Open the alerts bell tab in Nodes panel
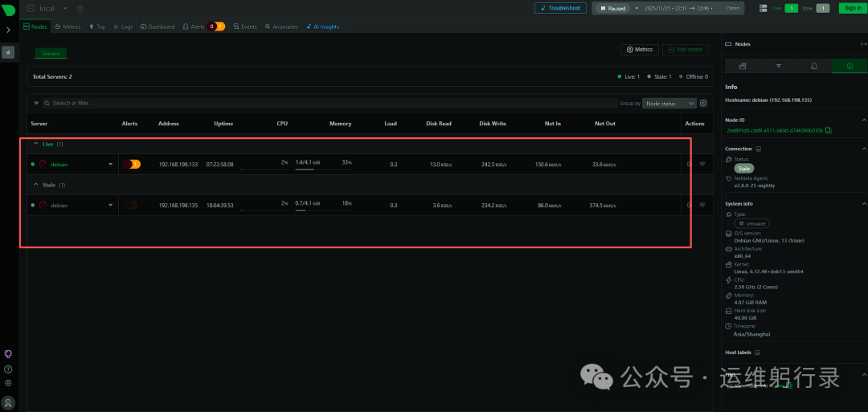Image resolution: width=868 pixels, height=412 pixels. [813, 66]
